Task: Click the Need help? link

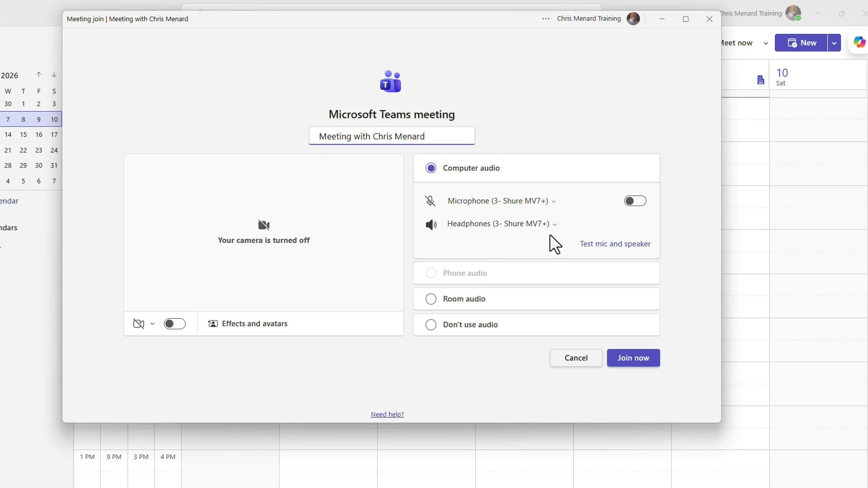Action: 387,414
